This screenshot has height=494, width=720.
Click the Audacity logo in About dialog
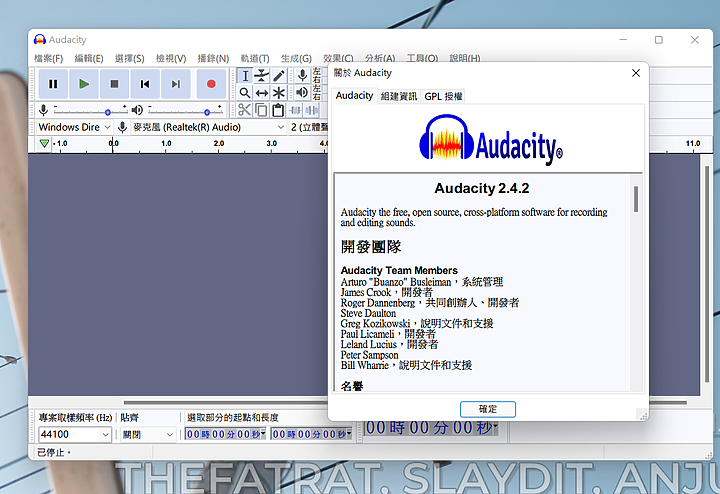[x=490, y=140]
